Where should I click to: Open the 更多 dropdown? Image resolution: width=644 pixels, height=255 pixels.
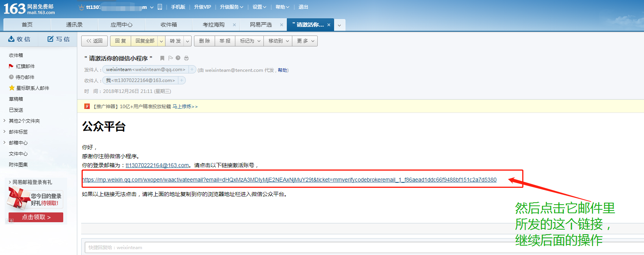[305, 41]
